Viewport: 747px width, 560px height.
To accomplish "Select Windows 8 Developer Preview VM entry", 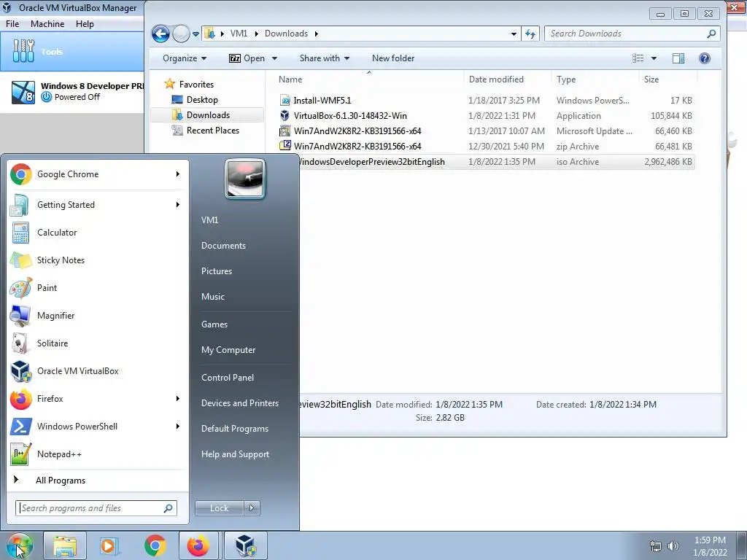I will tap(72, 92).
